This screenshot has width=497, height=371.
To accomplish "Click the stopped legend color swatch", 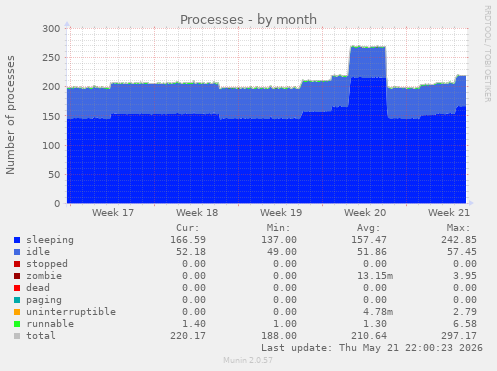I will point(17,264).
